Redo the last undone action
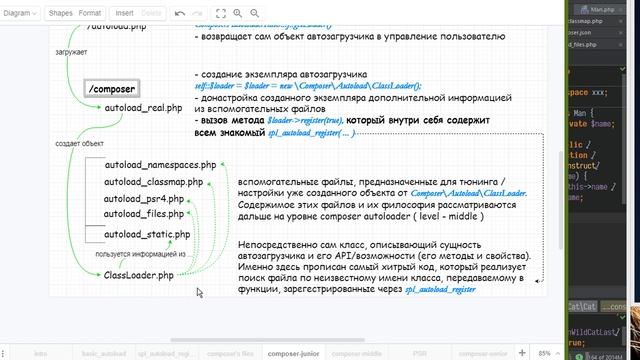The height and width of the screenshot is (360, 640). (x=198, y=13)
